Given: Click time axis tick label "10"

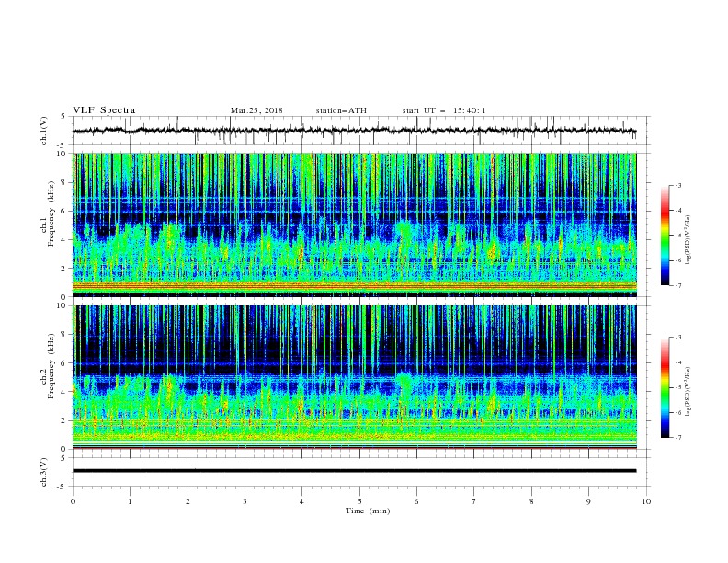Looking at the screenshot, I should (x=646, y=501).
